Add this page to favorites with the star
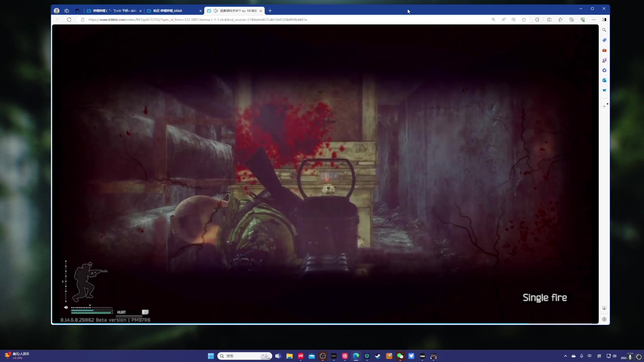Viewport: 644px width, 362px height. point(524,19)
